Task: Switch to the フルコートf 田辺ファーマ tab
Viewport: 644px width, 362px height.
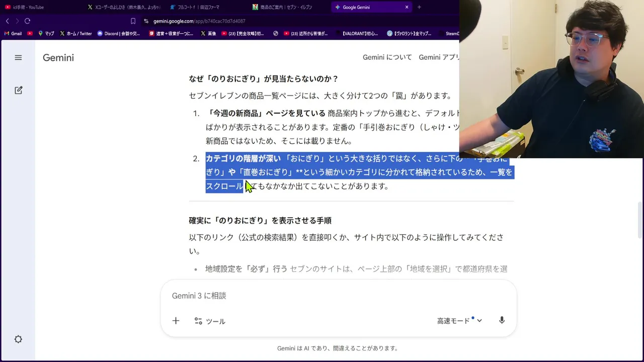Action: click(x=206, y=7)
